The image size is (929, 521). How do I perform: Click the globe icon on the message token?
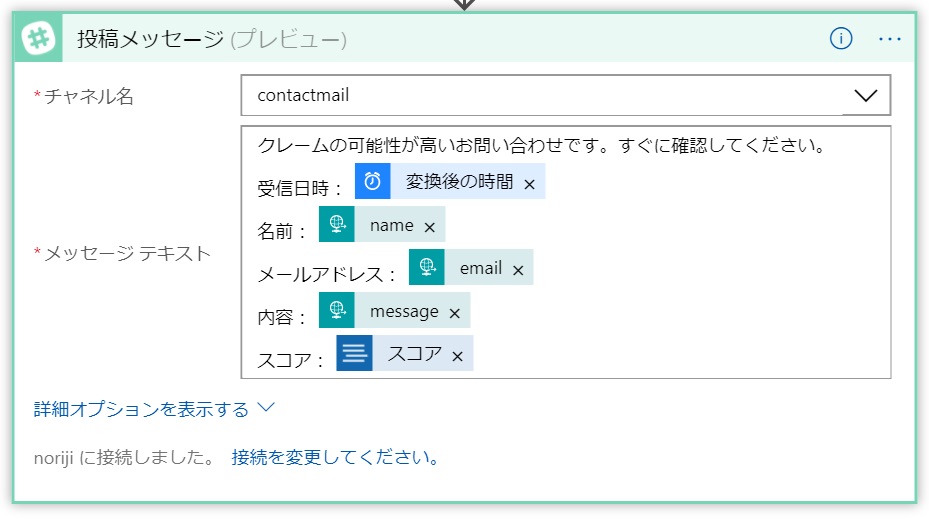pyautogui.click(x=337, y=311)
